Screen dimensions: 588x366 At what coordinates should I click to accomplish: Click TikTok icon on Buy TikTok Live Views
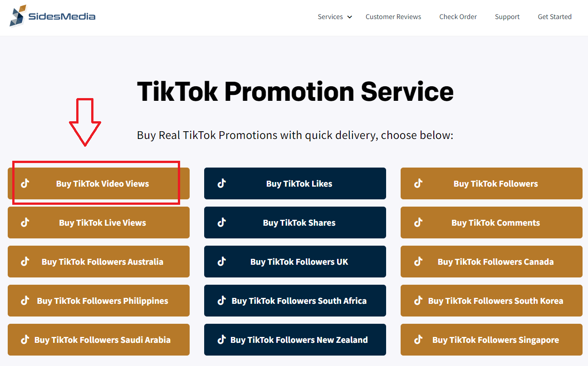click(x=25, y=223)
